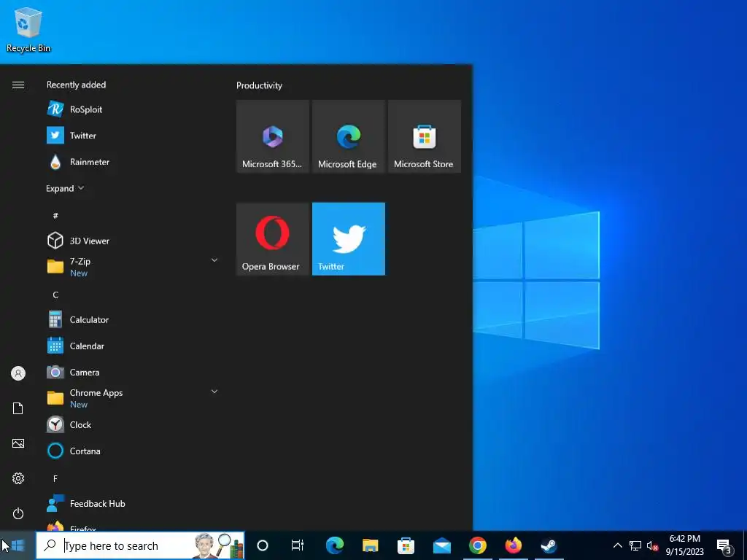Click the network icon in system tray
The width and height of the screenshot is (747, 560).
click(x=635, y=545)
